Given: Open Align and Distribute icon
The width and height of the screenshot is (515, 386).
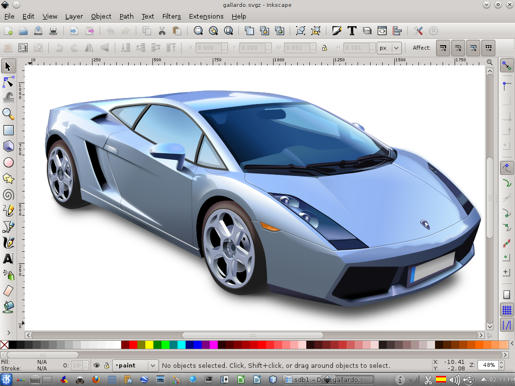Looking at the screenshot, I should pos(397,31).
